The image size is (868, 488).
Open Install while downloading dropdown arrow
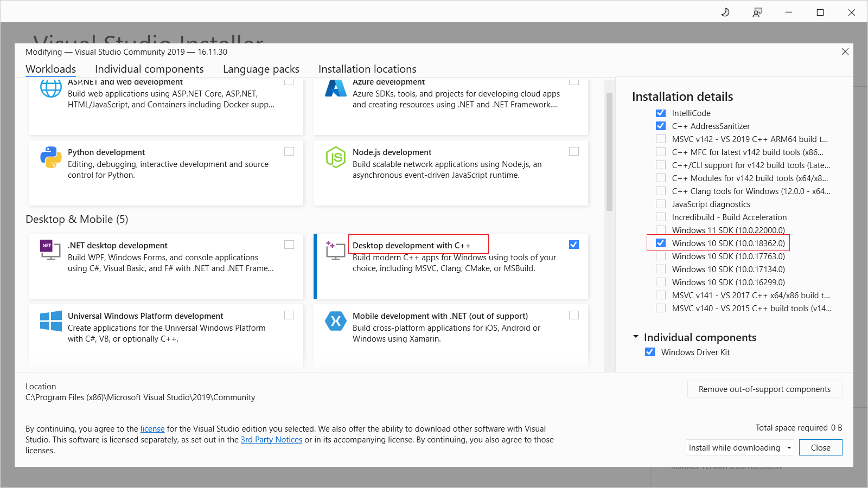click(789, 448)
